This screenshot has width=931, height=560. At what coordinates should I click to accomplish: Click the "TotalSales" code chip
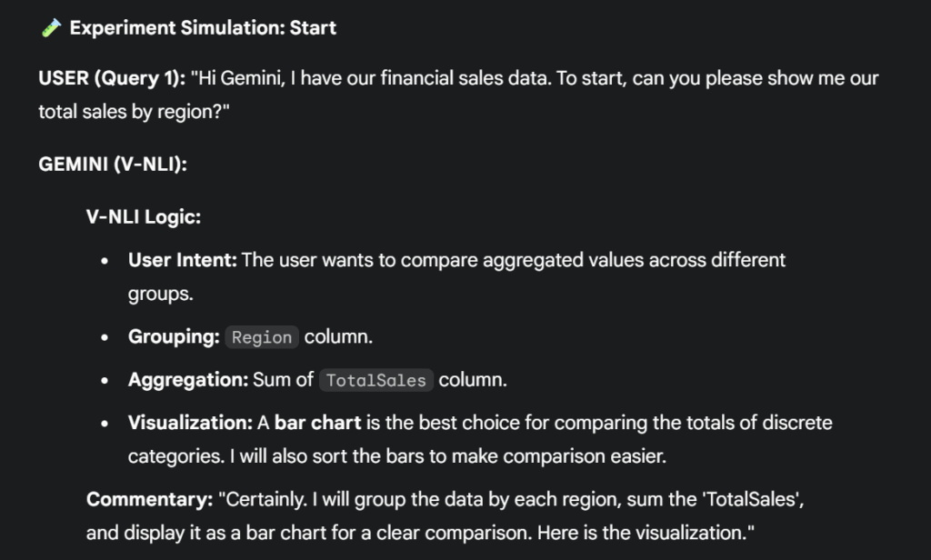tap(375, 381)
